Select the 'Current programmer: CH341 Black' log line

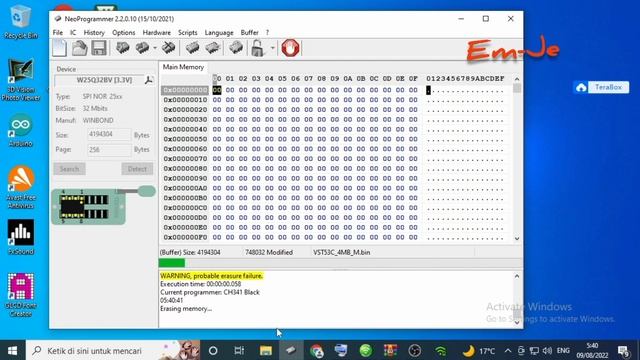pos(210,292)
